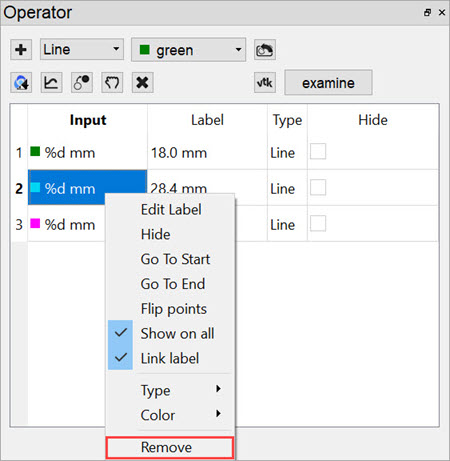Click the black X delete icon
The width and height of the screenshot is (450, 461).
pos(142,82)
